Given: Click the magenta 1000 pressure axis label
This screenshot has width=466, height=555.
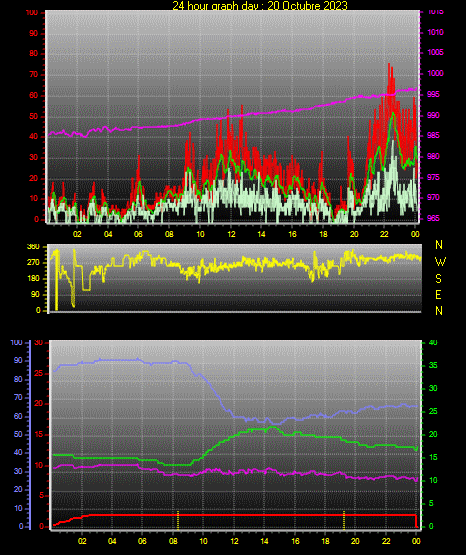Looking at the screenshot, I should coord(435,73).
